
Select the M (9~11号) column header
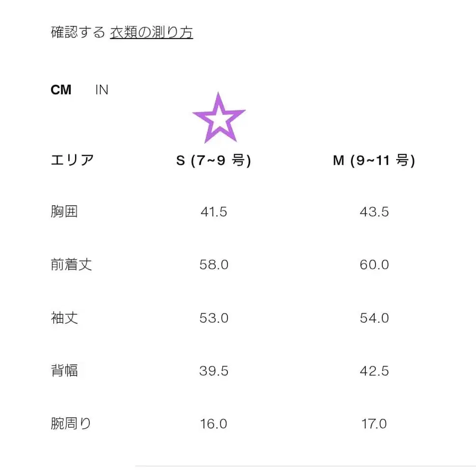(373, 160)
